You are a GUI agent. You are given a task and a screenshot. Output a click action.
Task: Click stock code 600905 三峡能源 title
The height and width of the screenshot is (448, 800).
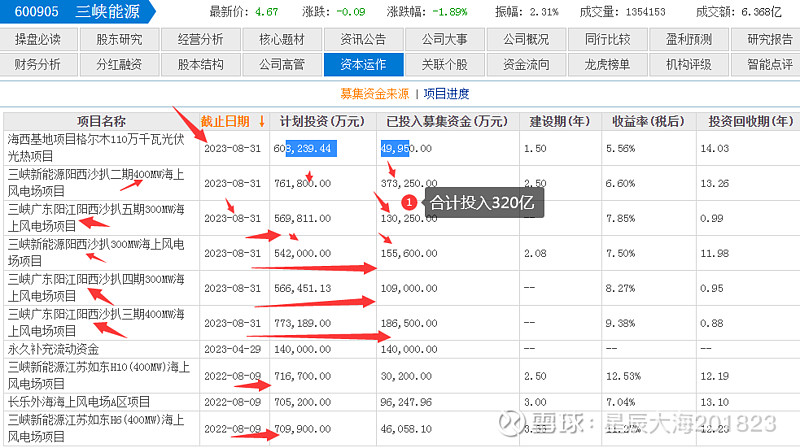click(77, 11)
